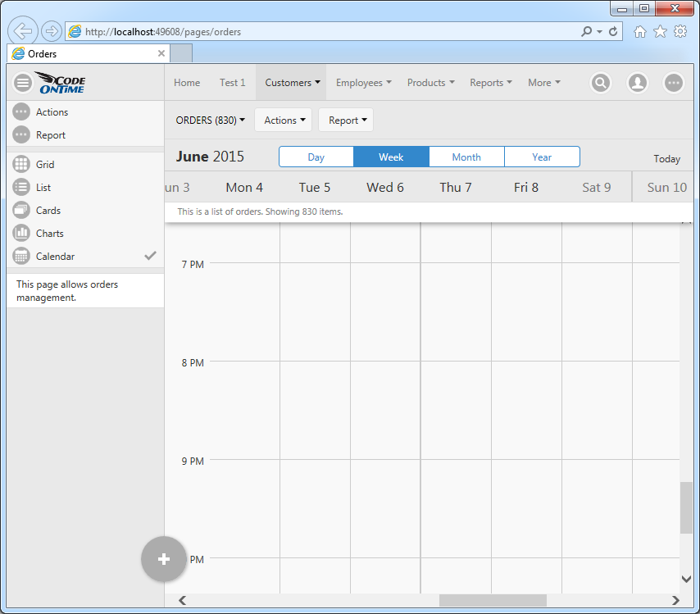Click the calendar scroll-down arrow

[x=687, y=580]
